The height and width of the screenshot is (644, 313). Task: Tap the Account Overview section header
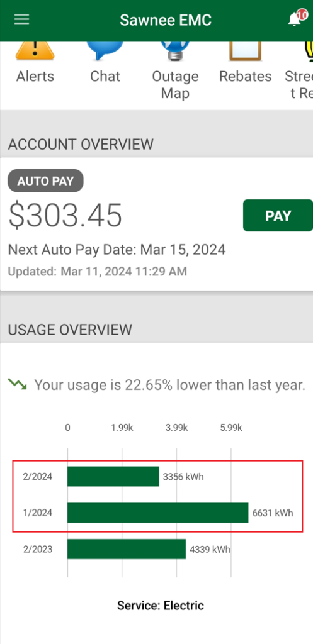81,144
